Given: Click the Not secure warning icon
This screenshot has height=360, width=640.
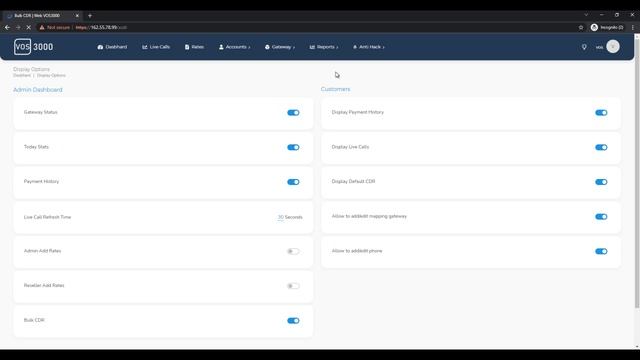Looking at the screenshot, I should (42, 27).
